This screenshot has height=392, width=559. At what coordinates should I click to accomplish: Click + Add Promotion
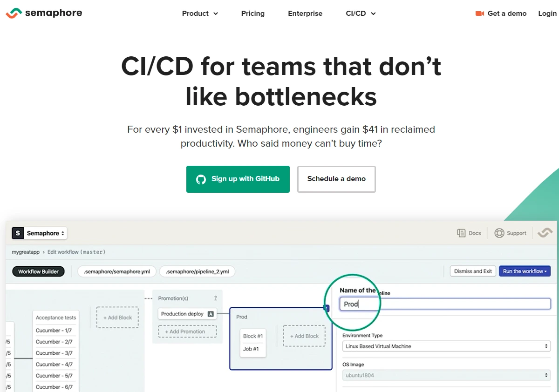point(187,331)
